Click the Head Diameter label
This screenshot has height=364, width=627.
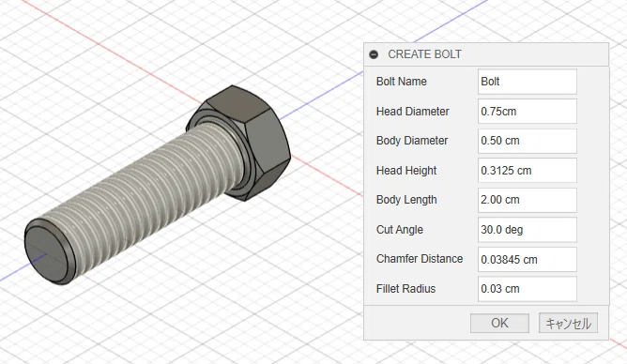coord(413,111)
